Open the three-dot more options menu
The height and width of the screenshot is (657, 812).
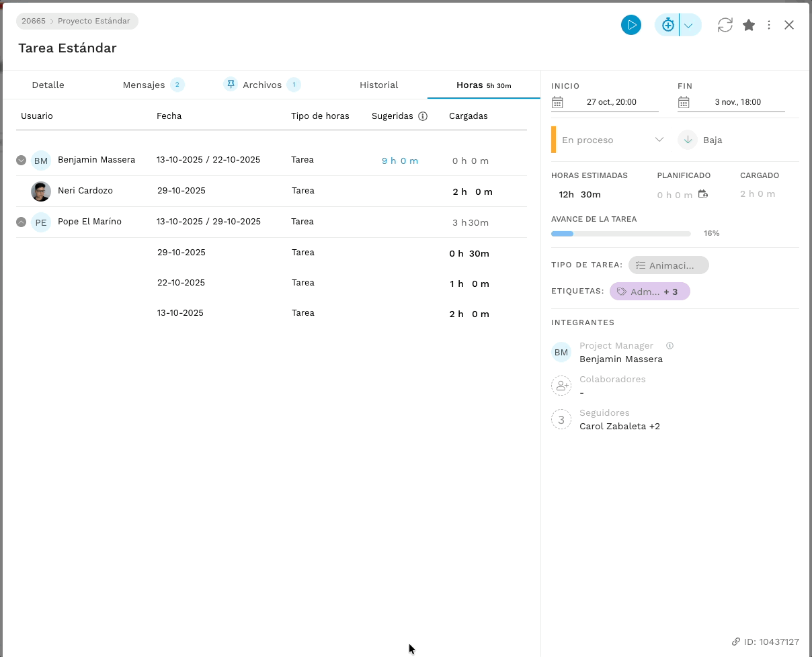coord(768,26)
